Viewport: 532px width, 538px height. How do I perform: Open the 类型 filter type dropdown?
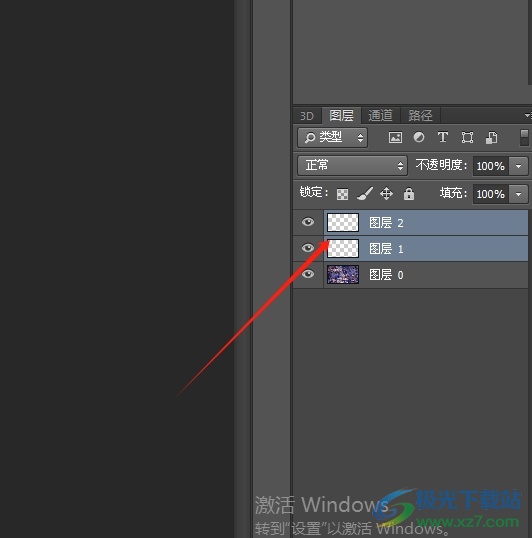pos(332,138)
